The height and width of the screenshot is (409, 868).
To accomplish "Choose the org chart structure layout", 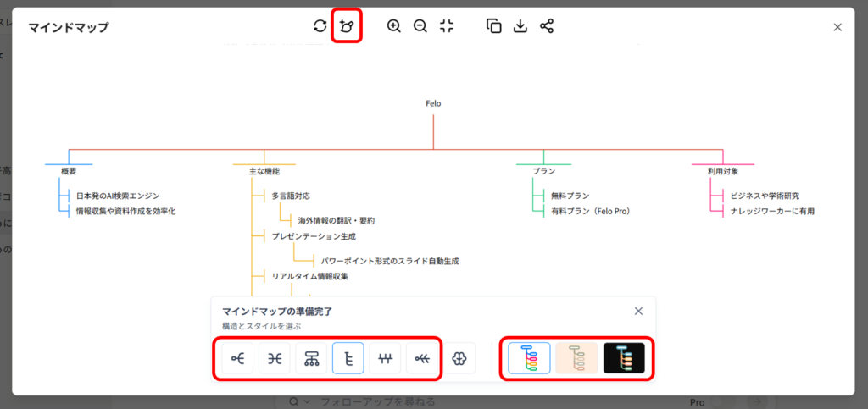I will pos(311,359).
